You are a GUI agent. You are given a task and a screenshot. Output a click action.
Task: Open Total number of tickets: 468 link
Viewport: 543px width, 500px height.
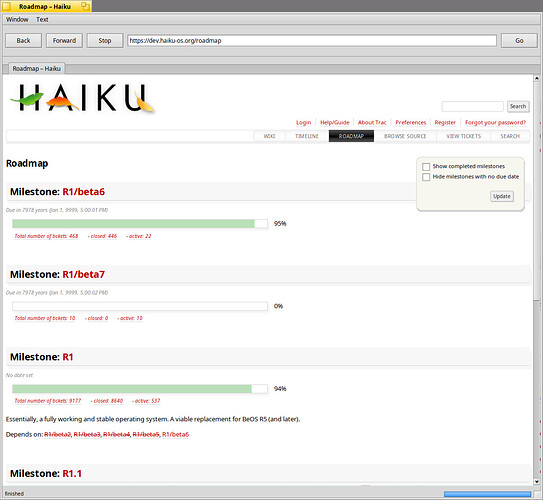pyautogui.click(x=46, y=236)
